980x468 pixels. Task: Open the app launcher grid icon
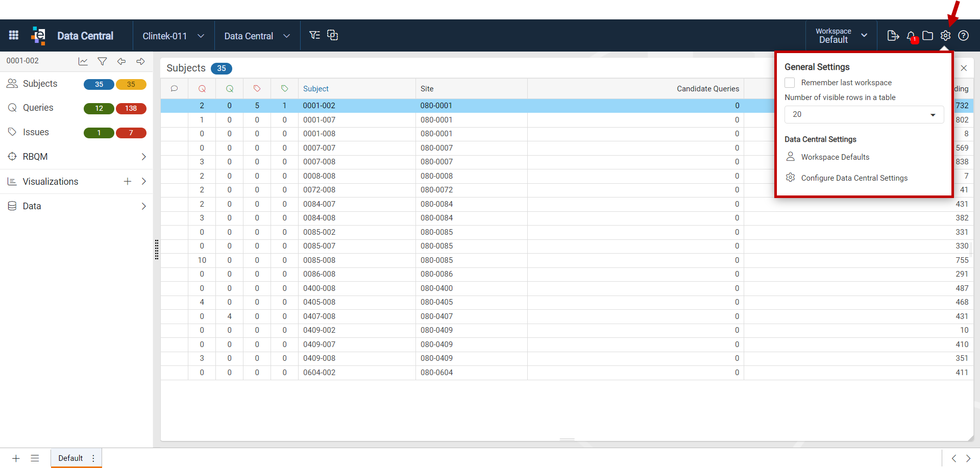click(x=14, y=35)
